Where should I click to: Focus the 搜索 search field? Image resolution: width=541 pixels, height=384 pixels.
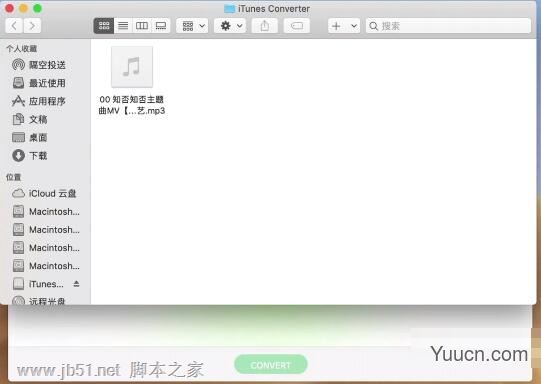[448, 26]
